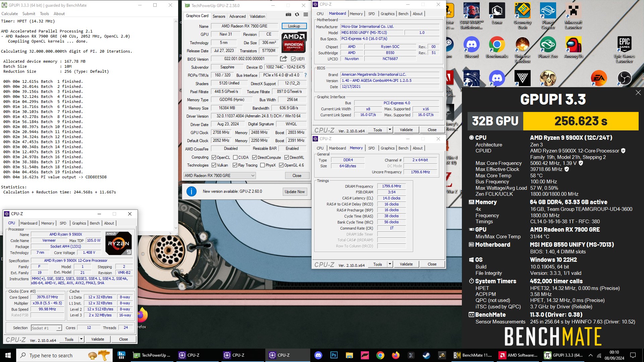Click the Update Now button in GPU-Z

[294, 192]
